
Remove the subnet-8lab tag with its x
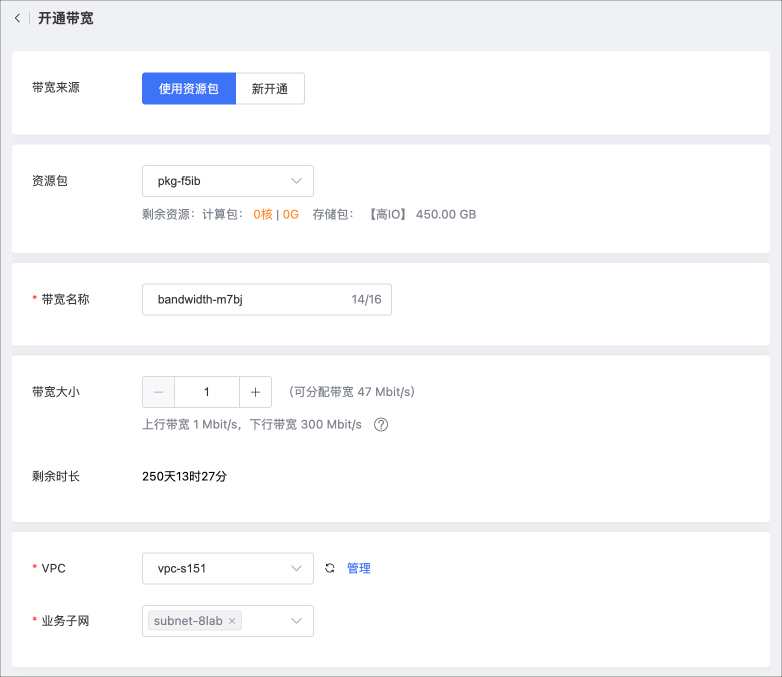[x=232, y=621]
